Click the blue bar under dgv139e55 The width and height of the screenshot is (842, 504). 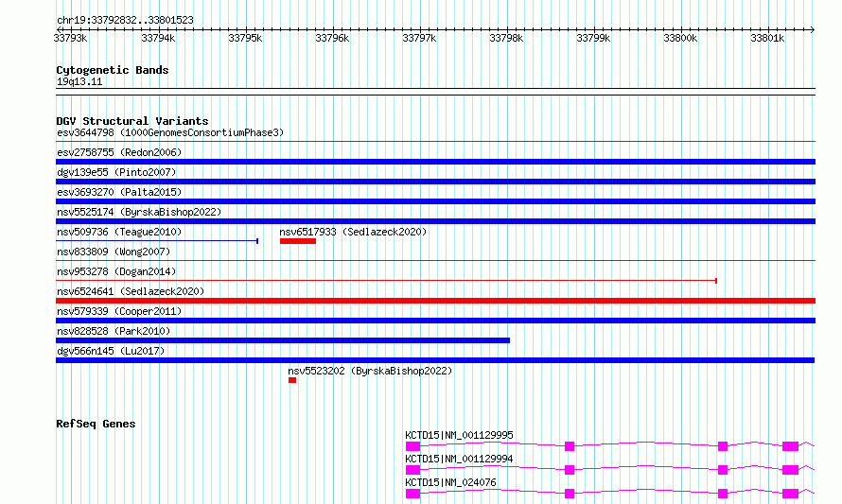435,182
